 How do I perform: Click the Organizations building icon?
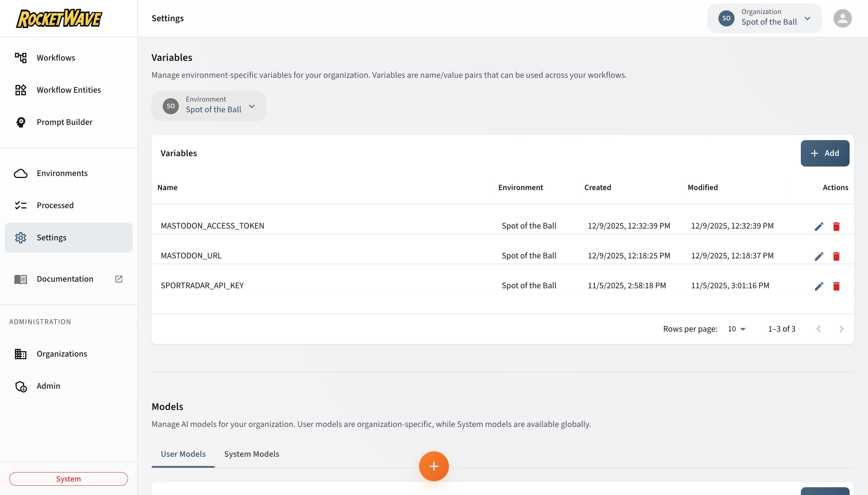[21, 353]
